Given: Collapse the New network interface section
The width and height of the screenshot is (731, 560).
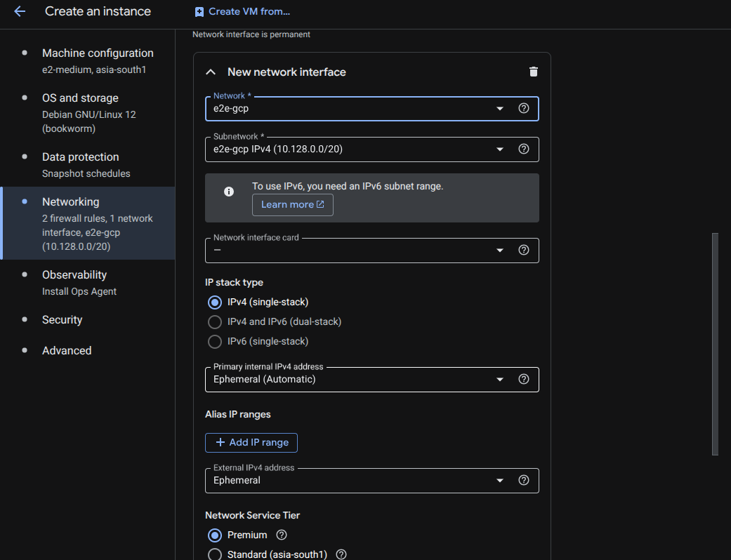Looking at the screenshot, I should click(x=211, y=72).
